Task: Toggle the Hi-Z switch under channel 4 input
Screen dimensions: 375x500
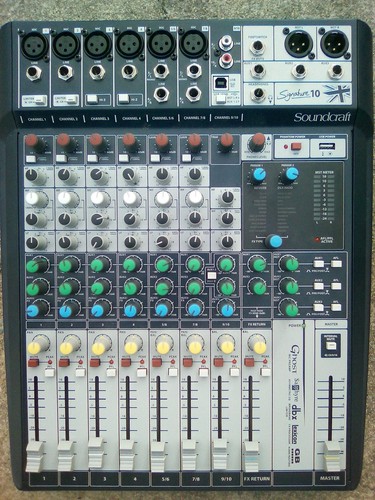Action: pyautogui.click(x=124, y=99)
